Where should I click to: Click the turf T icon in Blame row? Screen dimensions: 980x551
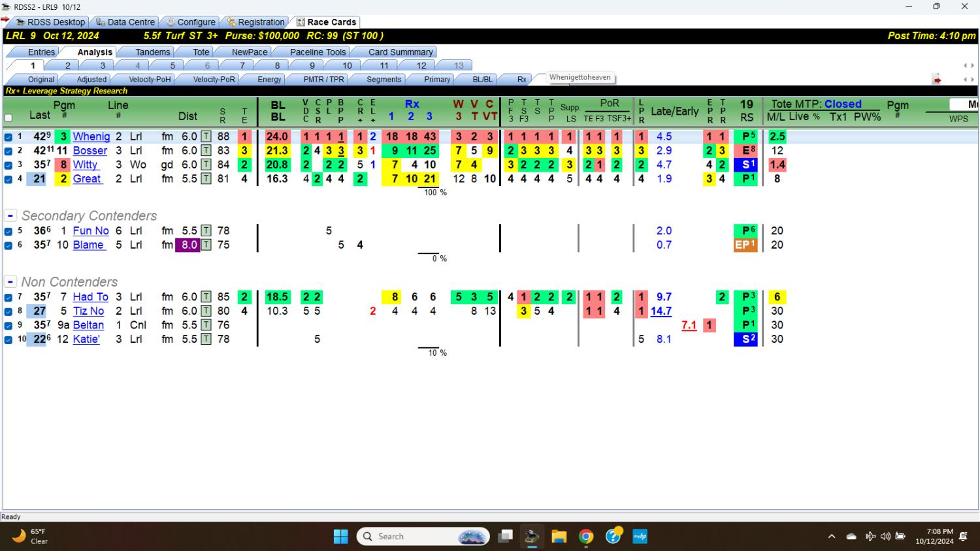pyautogui.click(x=206, y=245)
